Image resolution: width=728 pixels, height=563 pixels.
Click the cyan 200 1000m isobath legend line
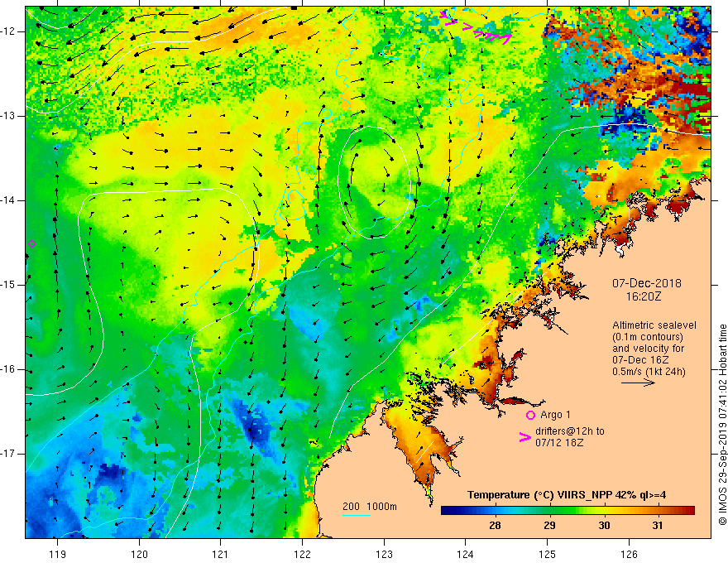pos(357,515)
